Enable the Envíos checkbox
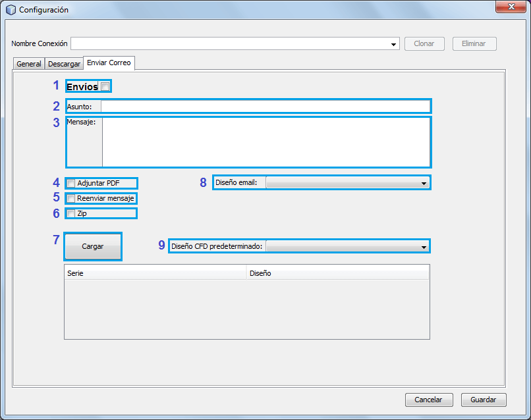Viewport: 531px width, 420px height. (105, 86)
